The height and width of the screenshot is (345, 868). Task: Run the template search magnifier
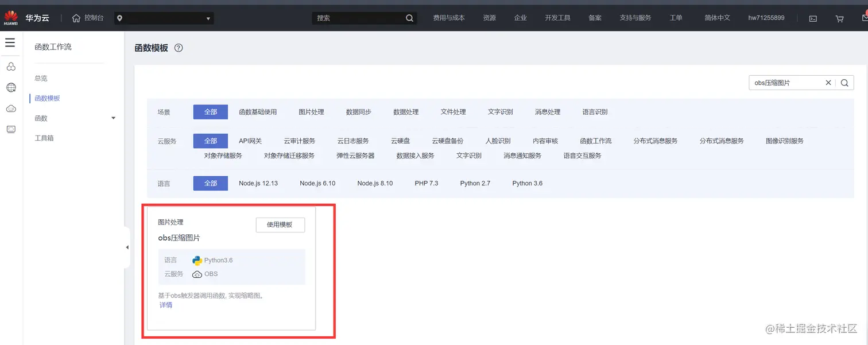coord(844,83)
